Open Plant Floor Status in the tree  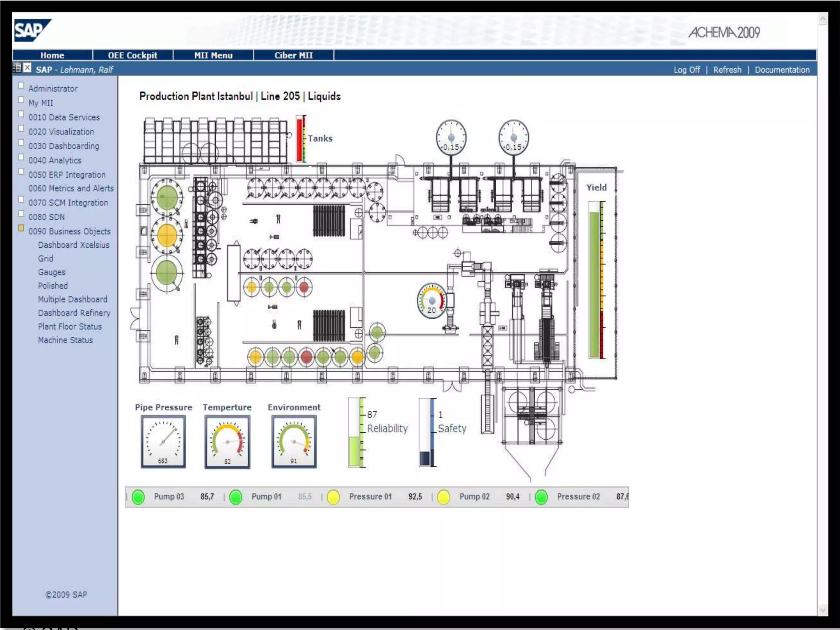(x=70, y=326)
